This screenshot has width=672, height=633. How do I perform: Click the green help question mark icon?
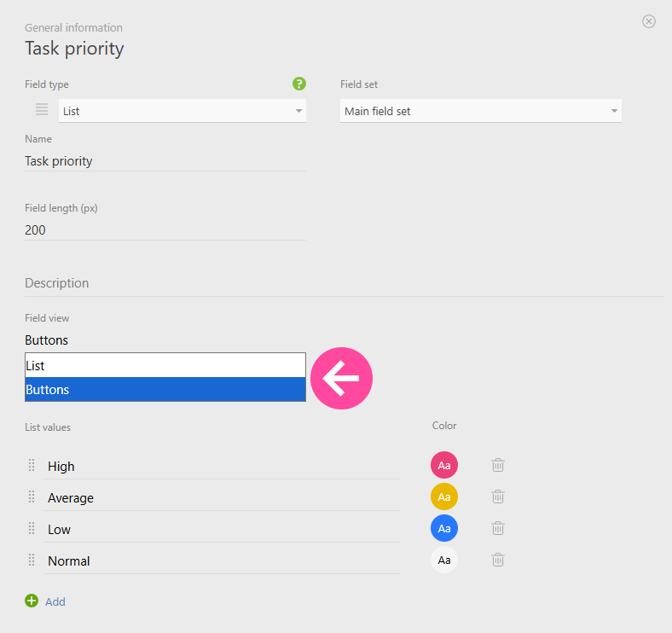tap(298, 84)
